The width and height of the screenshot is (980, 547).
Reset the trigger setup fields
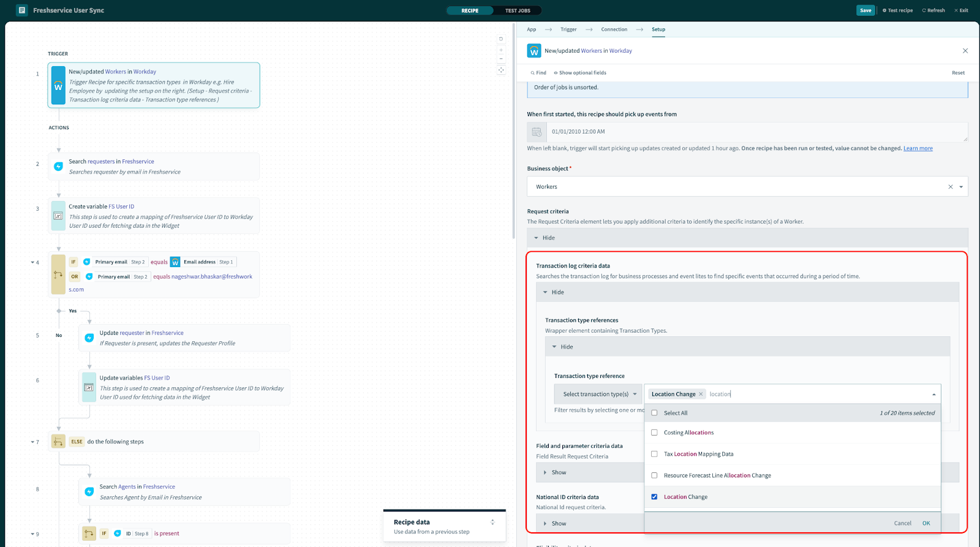pyautogui.click(x=958, y=73)
